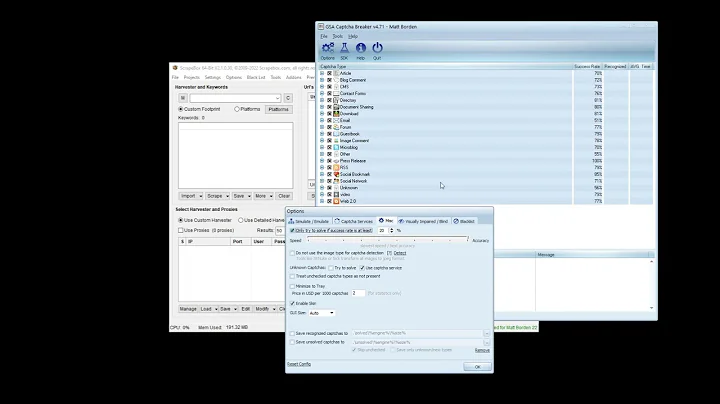Click the Forum category icon
This screenshot has height=404, width=720.
[336, 127]
